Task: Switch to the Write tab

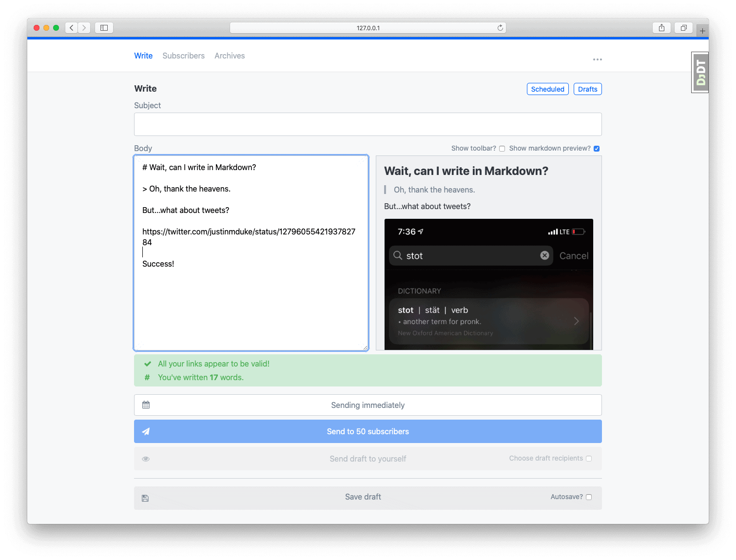Action: (x=143, y=56)
